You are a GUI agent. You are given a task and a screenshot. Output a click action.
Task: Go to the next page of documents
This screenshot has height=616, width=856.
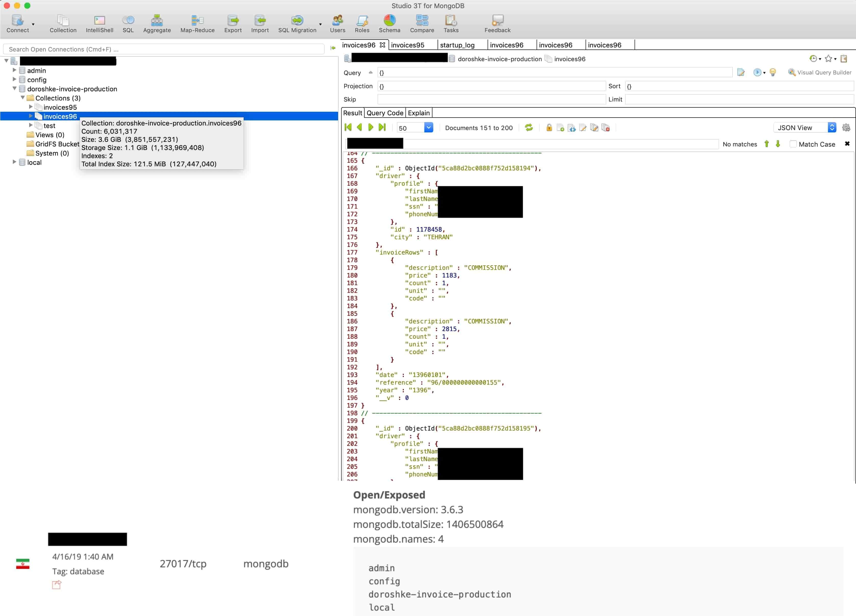tap(371, 128)
